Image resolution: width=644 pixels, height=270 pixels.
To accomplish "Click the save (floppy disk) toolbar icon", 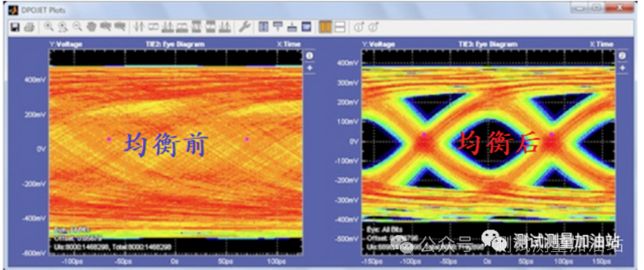I will (16, 27).
